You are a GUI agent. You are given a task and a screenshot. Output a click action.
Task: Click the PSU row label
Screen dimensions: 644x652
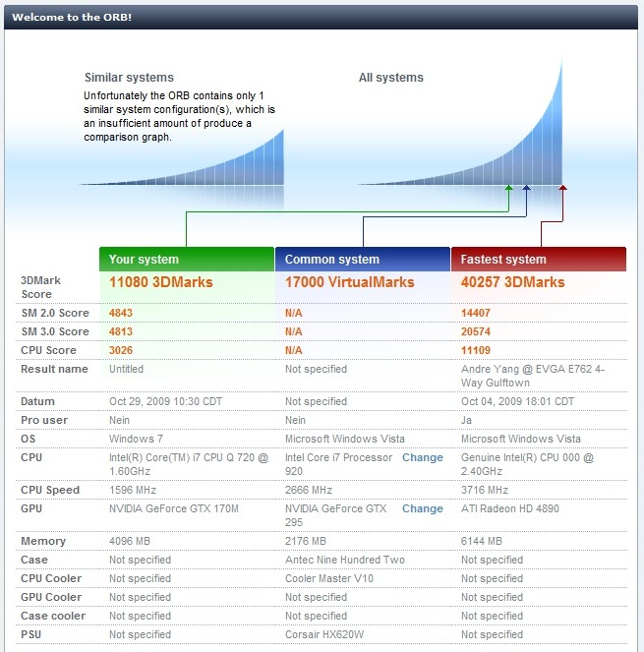pyautogui.click(x=31, y=635)
